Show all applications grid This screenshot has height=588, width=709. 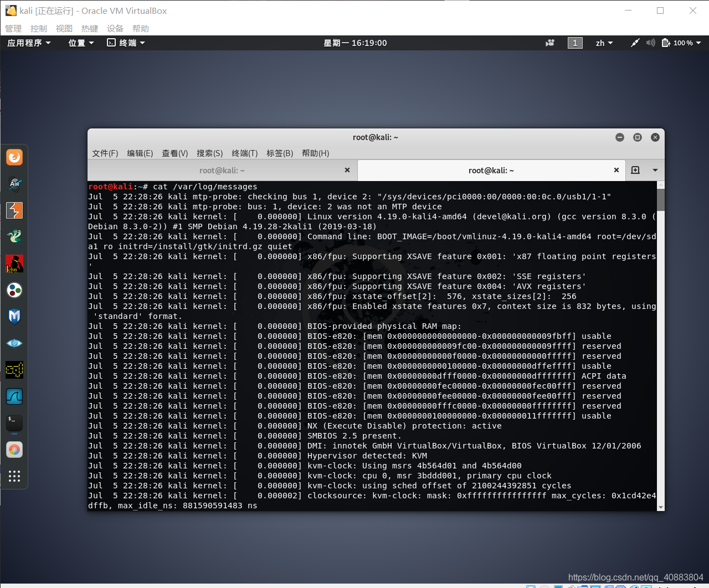point(14,476)
